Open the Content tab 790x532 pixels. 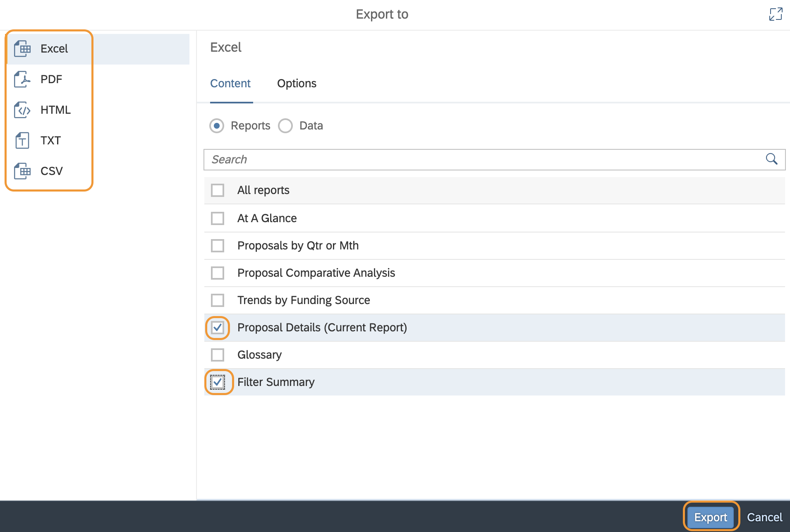[x=230, y=84]
